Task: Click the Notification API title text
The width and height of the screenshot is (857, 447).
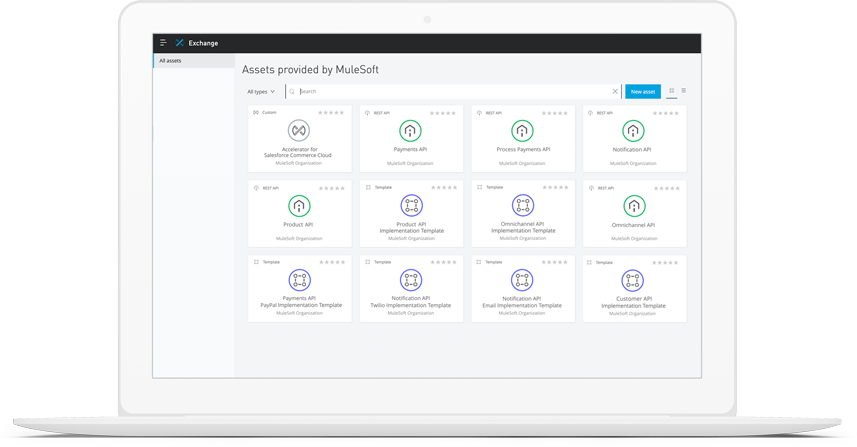Action: point(632,150)
